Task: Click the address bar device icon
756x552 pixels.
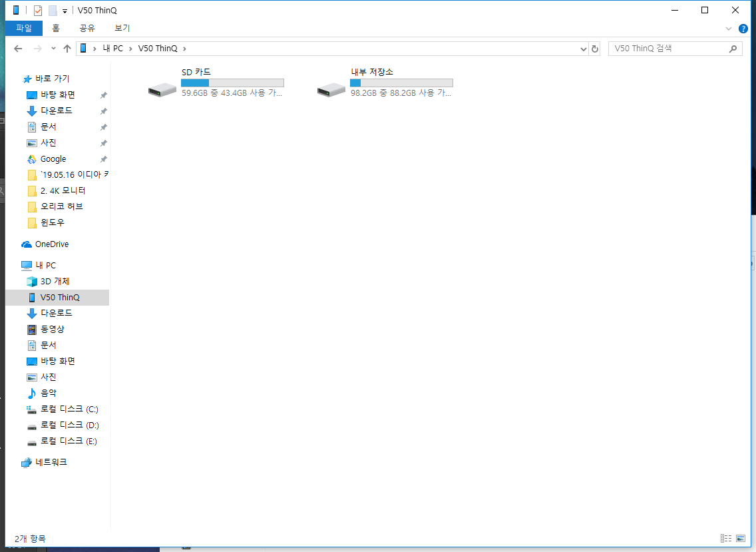Action: (83, 48)
